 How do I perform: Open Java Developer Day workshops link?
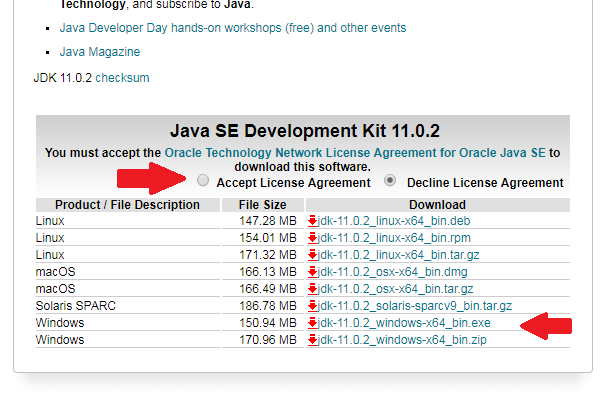[x=233, y=28]
